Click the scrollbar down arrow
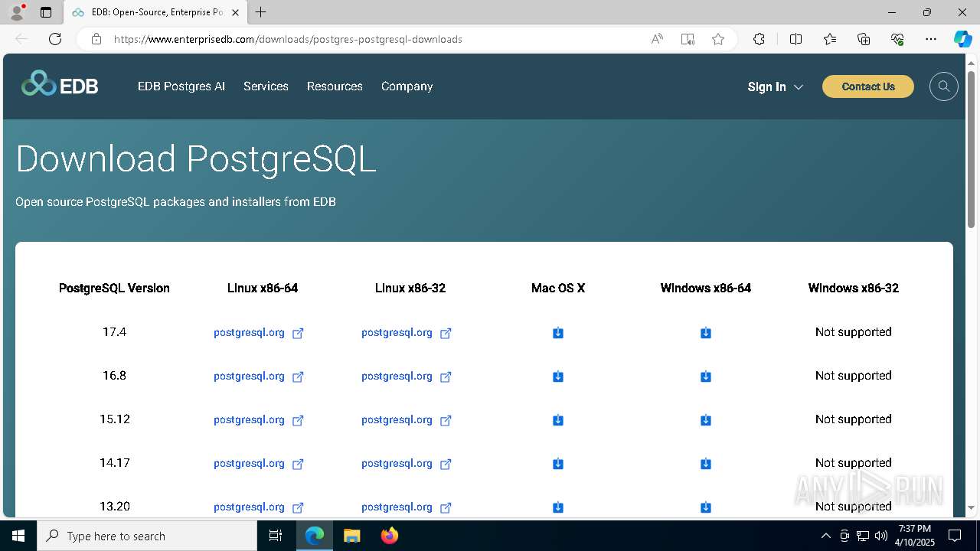Screen dimensions: 980x551 [971, 507]
